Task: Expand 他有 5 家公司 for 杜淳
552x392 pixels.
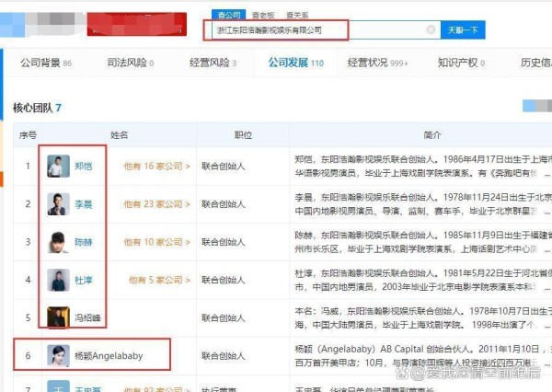Action: point(159,280)
